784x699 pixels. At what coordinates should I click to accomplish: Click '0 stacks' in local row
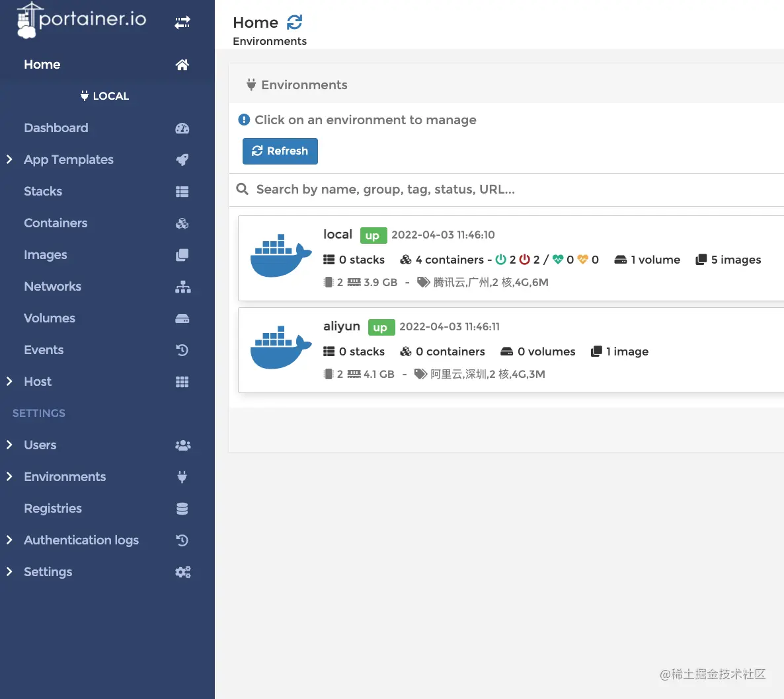[x=362, y=260]
